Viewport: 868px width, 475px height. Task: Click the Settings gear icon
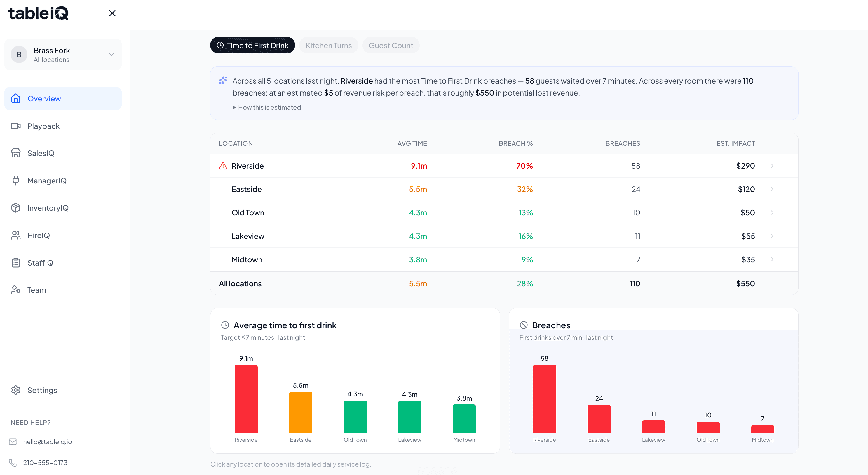tap(16, 390)
